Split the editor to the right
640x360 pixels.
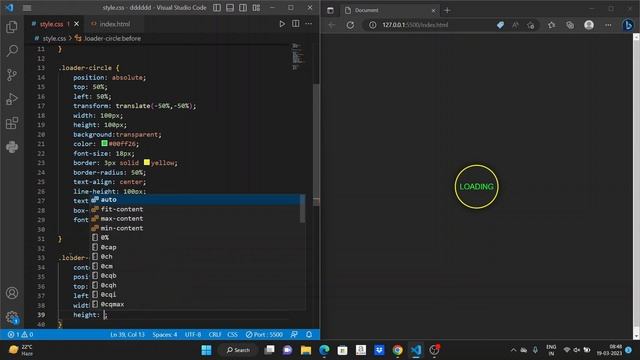click(x=296, y=24)
